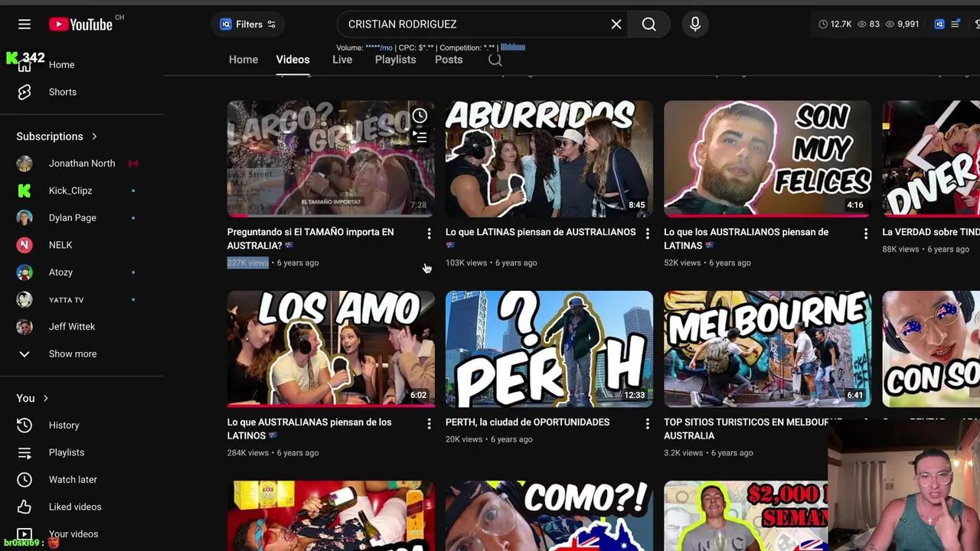This screenshot has height=551, width=980.
Task: Open options menu for AUSTRALIANAS piensan de los LATINOS
Action: (x=429, y=423)
